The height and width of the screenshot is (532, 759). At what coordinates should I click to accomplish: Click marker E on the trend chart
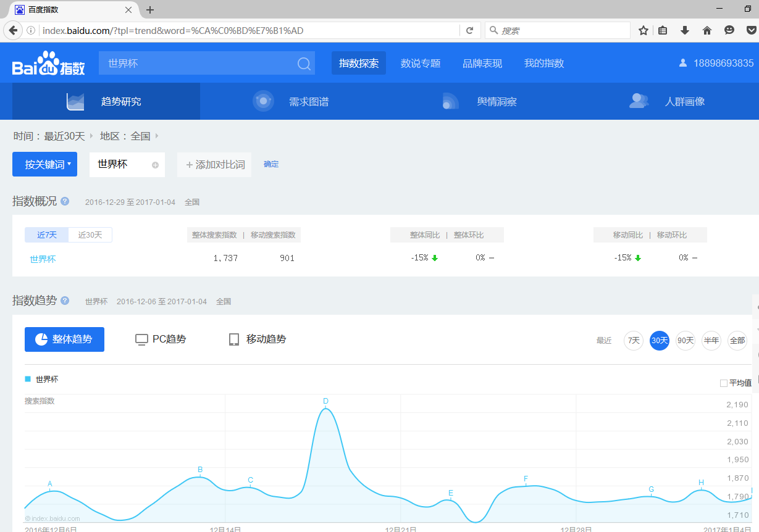[451, 493]
